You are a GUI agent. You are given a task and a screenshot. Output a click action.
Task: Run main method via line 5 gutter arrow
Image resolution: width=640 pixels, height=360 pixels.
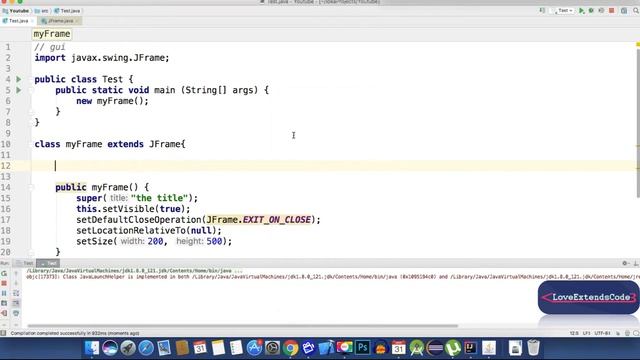(x=19, y=90)
